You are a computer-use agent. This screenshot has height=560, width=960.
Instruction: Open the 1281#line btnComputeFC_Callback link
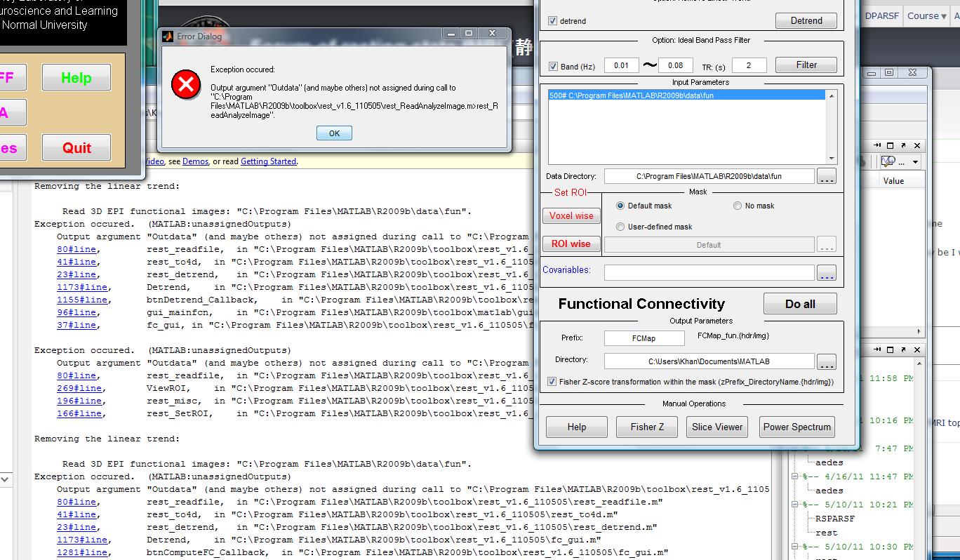[x=83, y=552]
